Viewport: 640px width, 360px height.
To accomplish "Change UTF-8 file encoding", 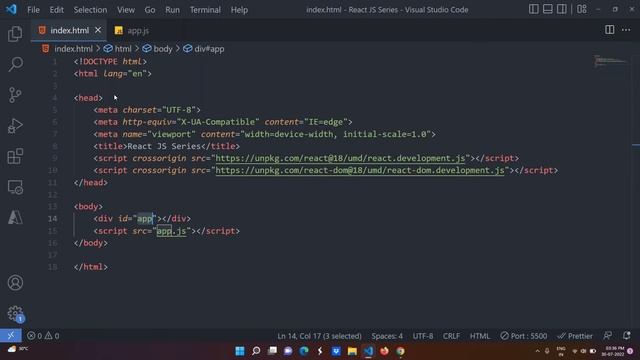I will 423,336.
